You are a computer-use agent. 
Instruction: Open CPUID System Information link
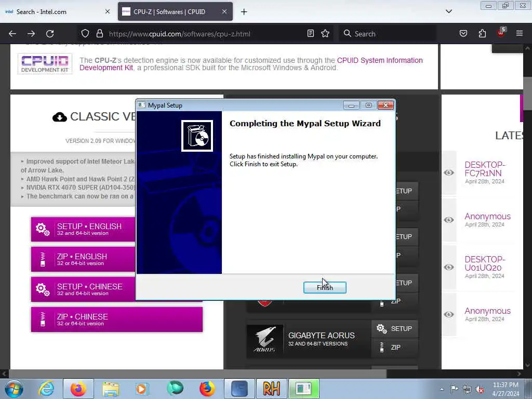coord(380,60)
